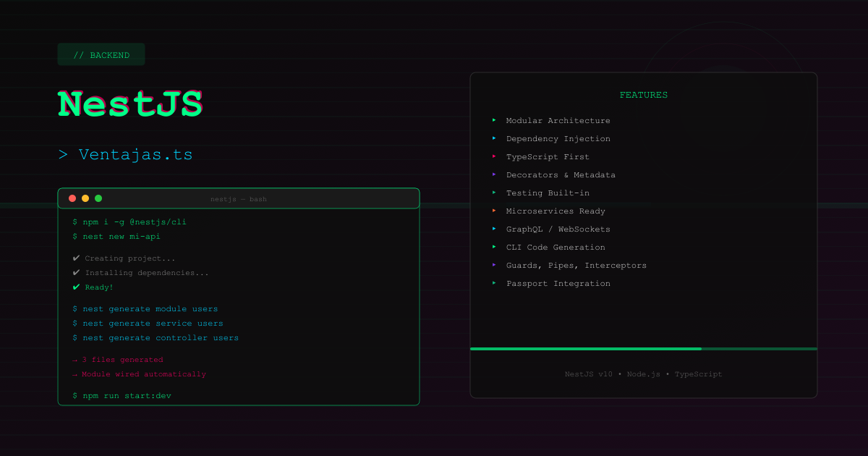
Task: Click the bullet beside Testing Built-in
Action: [494, 193]
